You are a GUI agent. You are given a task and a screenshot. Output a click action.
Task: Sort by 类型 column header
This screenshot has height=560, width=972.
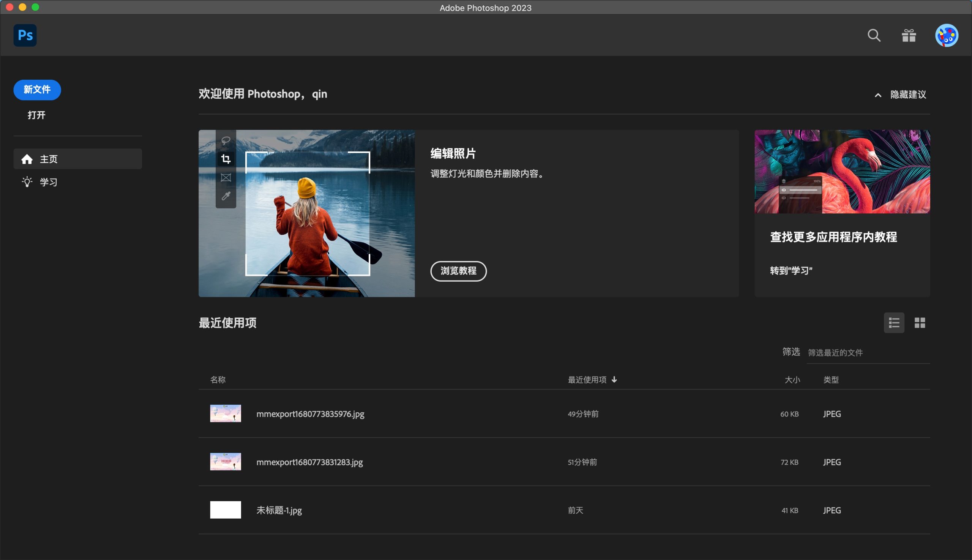click(x=830, y=380)
